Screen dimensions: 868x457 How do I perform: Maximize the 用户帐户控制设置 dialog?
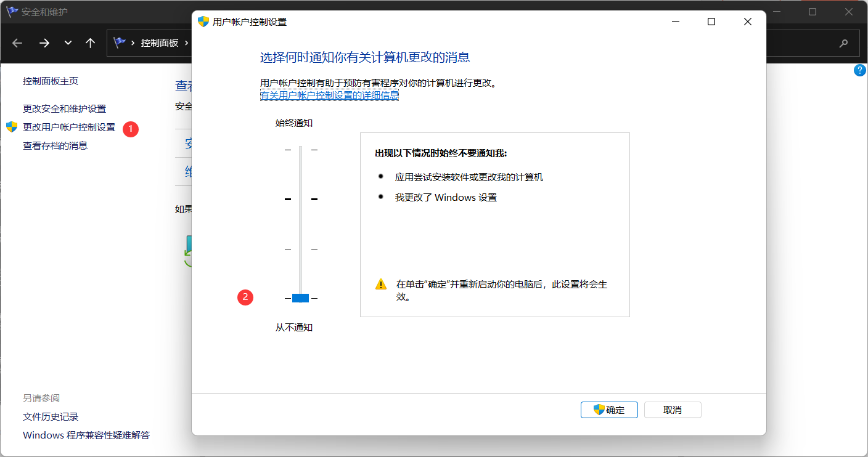click(x=711, y=22)
